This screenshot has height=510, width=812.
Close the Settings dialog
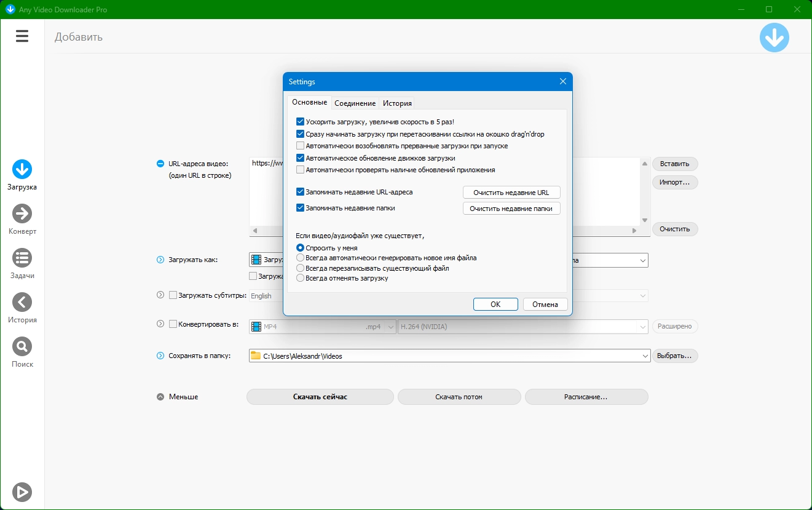(562, 81)
